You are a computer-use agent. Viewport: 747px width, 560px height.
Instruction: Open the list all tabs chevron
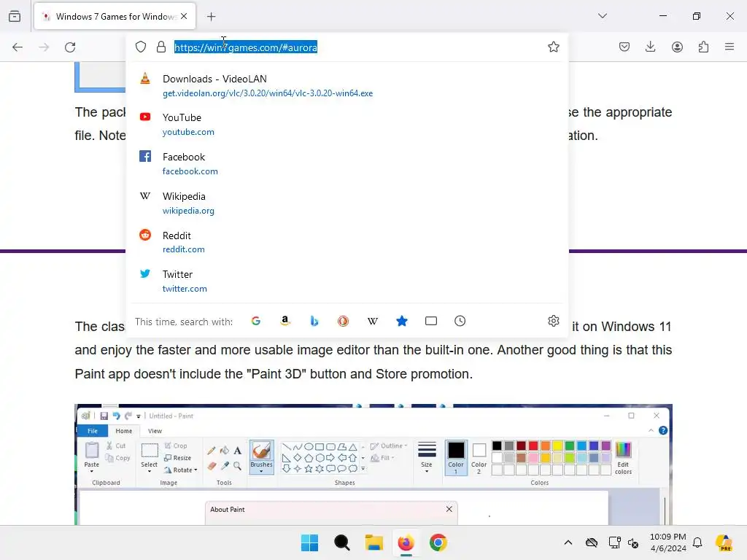tap(603, 16)
